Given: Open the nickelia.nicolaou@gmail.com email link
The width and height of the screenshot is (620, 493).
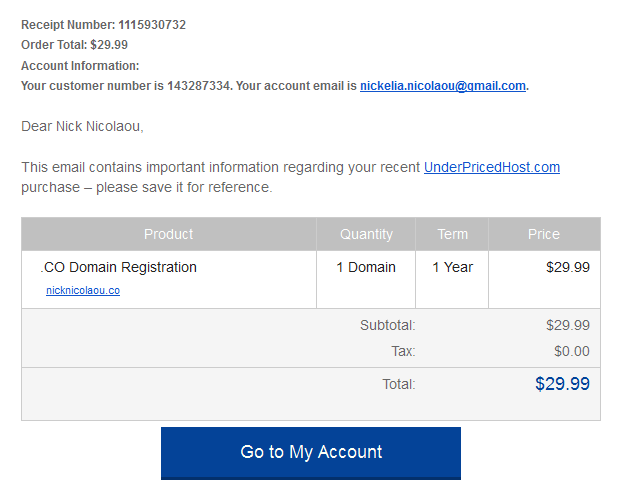Looking at the screenshot, I should 443,86.
